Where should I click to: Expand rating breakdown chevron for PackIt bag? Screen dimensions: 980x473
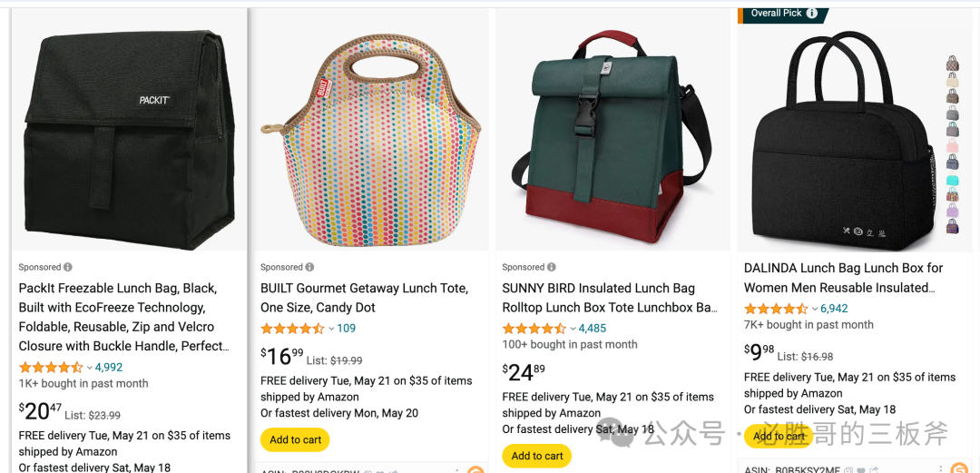(89, 368)
